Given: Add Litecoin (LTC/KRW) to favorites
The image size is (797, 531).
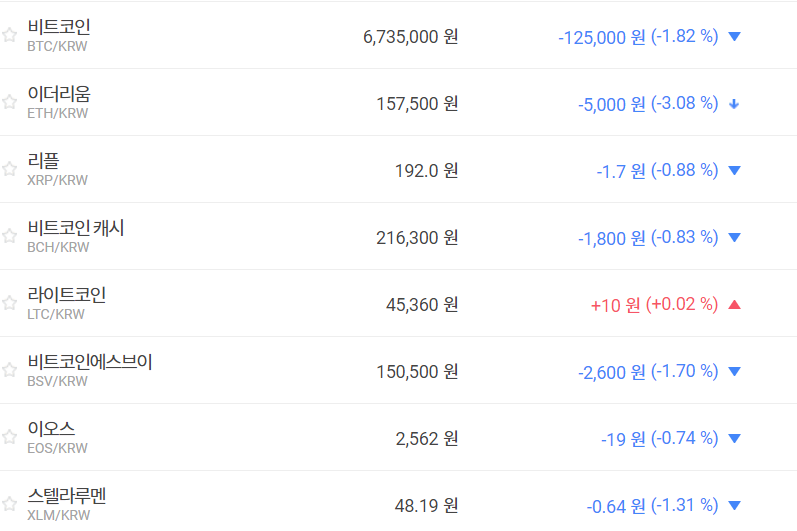Looking at the screenshot, I should pos(10,303).
